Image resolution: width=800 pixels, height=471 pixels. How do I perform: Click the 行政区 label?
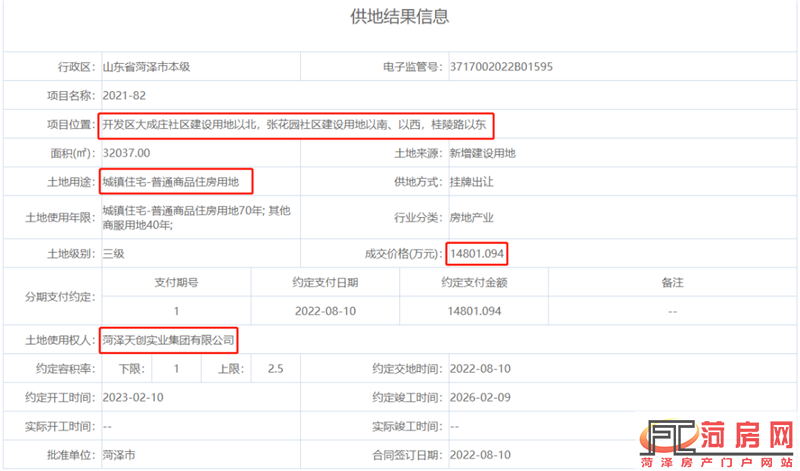(77, 67)
